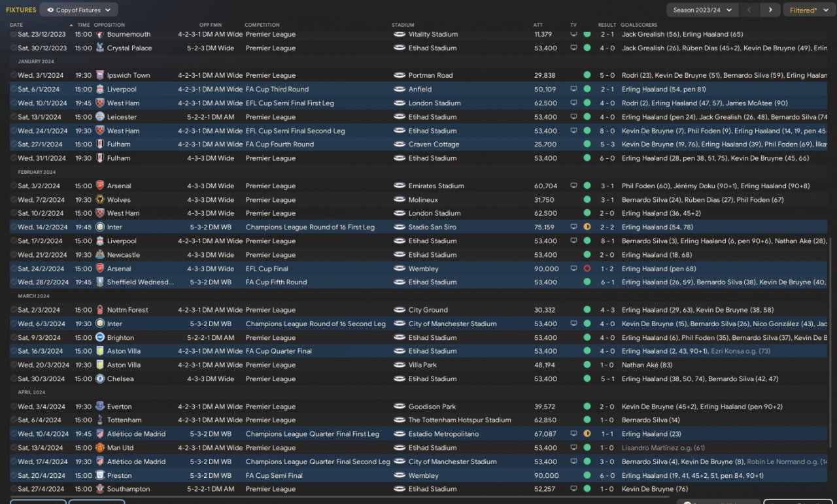Screen dimensions: 837x504
Task: Click the red loss indicator for Arsenal EFL Cup Final
Action: click(587, 269)
